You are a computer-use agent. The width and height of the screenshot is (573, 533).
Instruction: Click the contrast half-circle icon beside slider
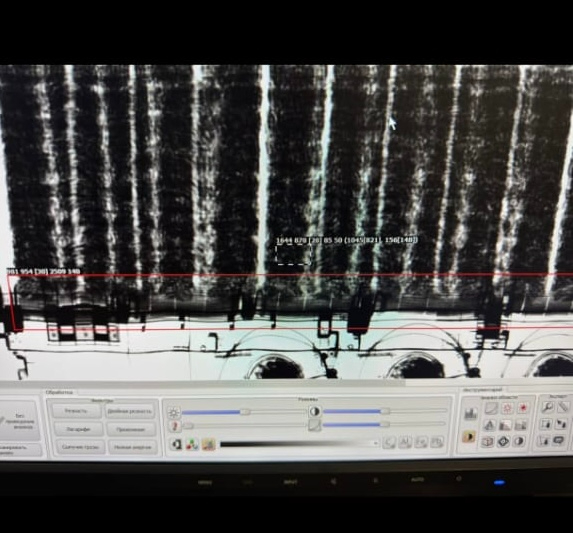tap(314, 412)
